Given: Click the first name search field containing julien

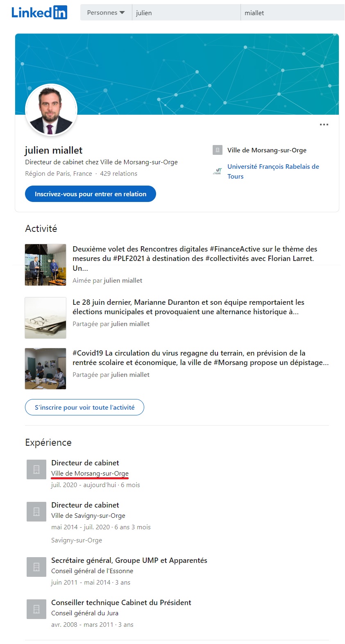Looking at the screenshot, I should tap(186, 13).
